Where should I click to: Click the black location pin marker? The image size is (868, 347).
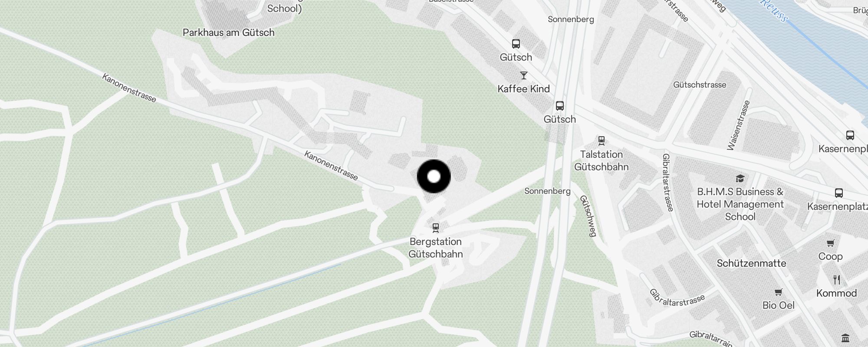tap(434, 177)
